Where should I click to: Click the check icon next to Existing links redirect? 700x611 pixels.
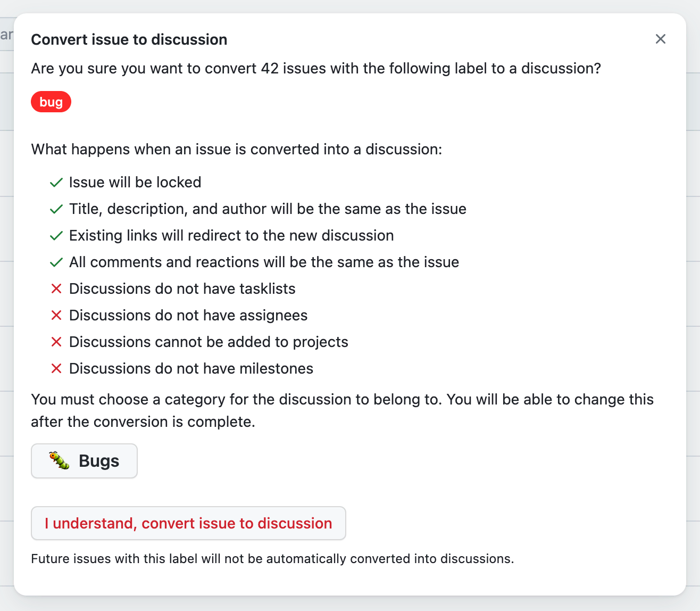[56, 235]
